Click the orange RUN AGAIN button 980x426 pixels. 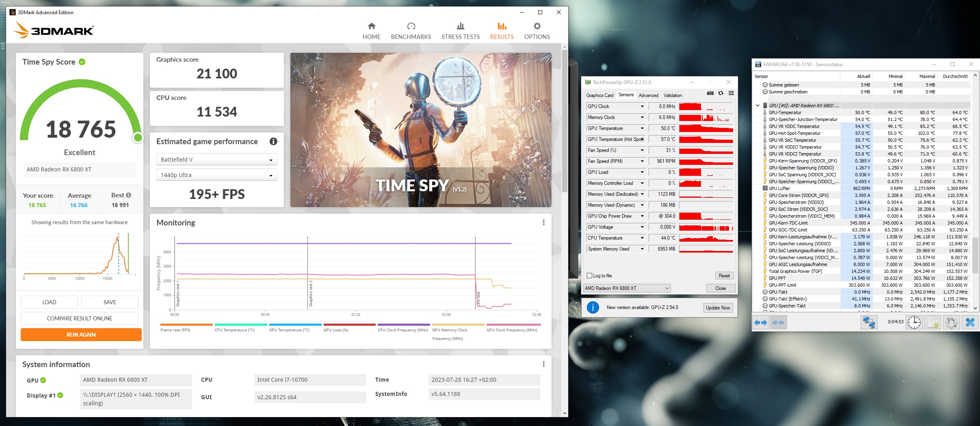click(x=81, y=335)
